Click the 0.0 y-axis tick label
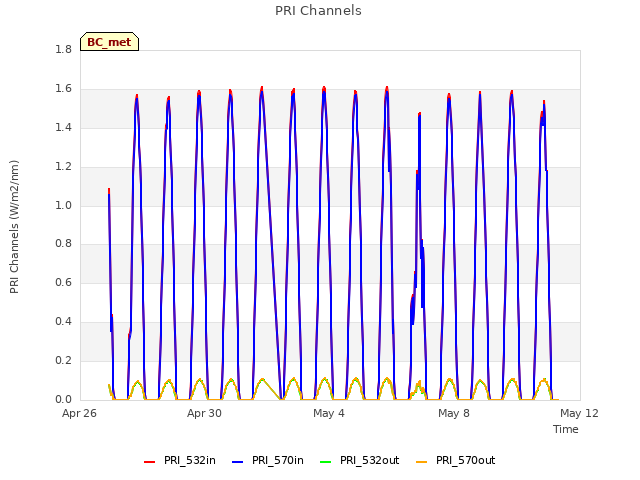Image resolution: width=640 pixels, height=480 pixels. [x=63, y=399]
